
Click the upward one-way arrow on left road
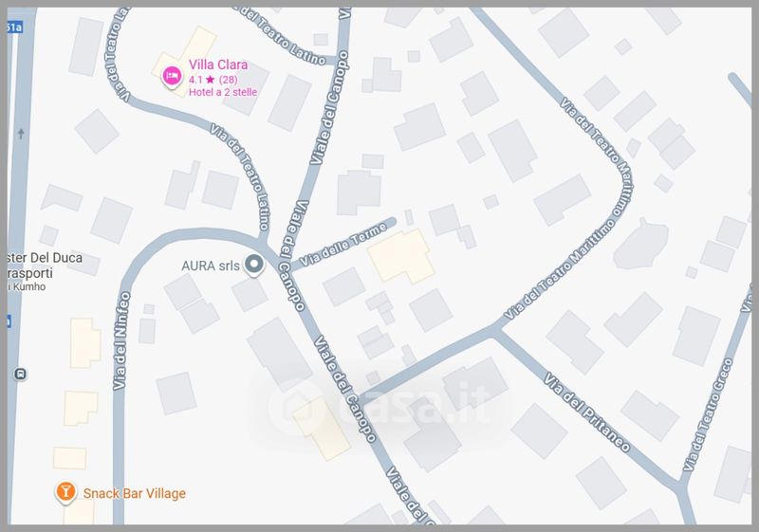coord(21,133)
